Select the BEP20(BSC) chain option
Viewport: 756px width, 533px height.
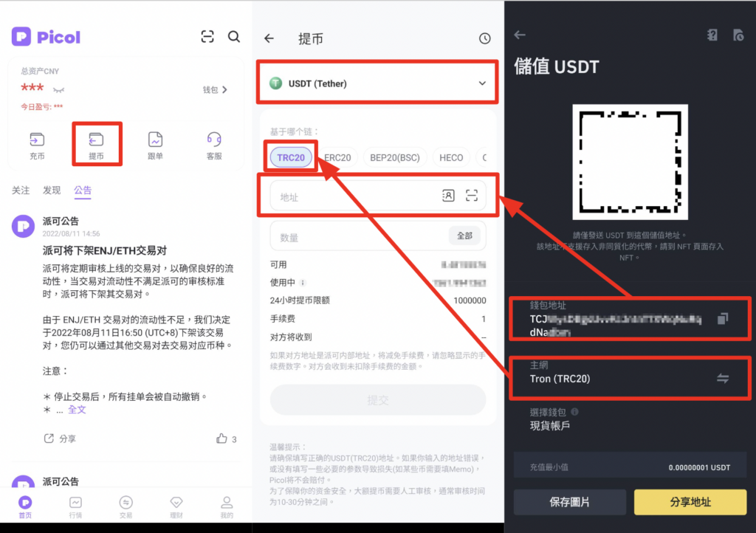pos(395,157)
